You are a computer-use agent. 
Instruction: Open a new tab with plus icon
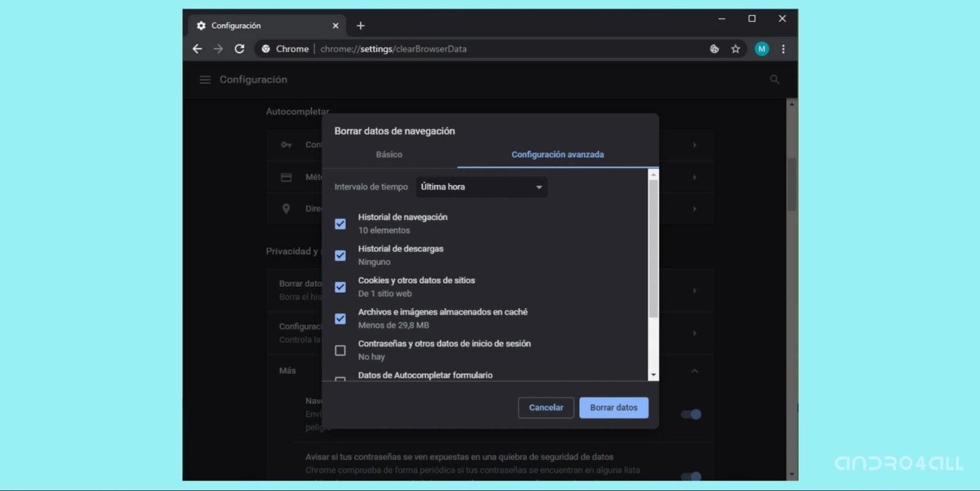pyautogui.click(x=361, y=26)
